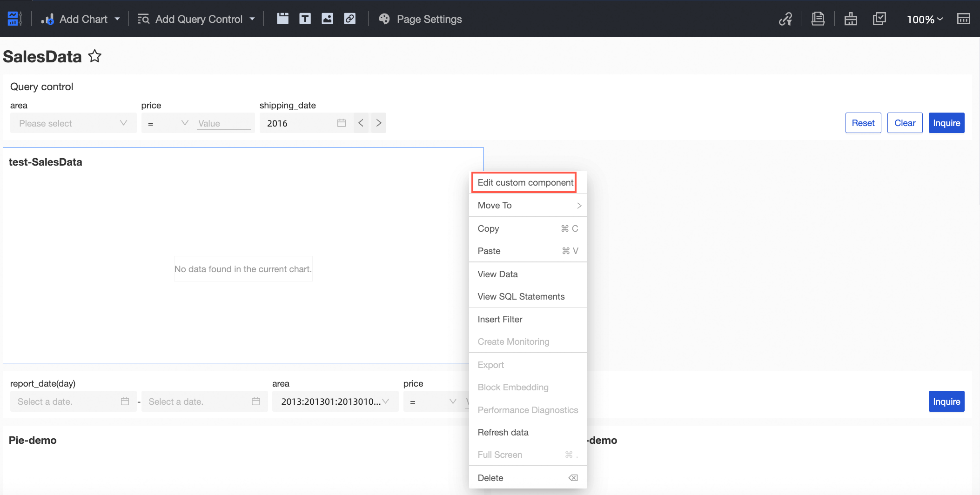Click the 'No data found in the current chart.' message

coord(243,269)
